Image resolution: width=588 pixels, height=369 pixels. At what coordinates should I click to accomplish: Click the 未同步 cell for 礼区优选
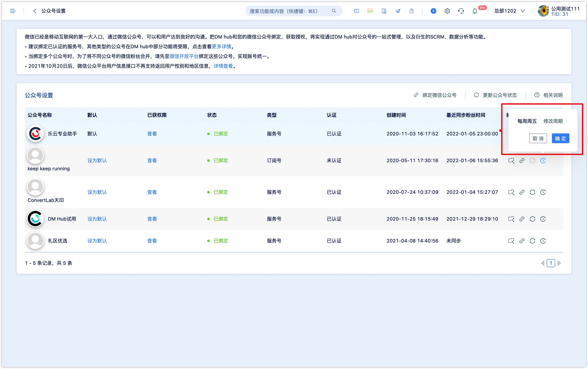(x=454, y=241)
